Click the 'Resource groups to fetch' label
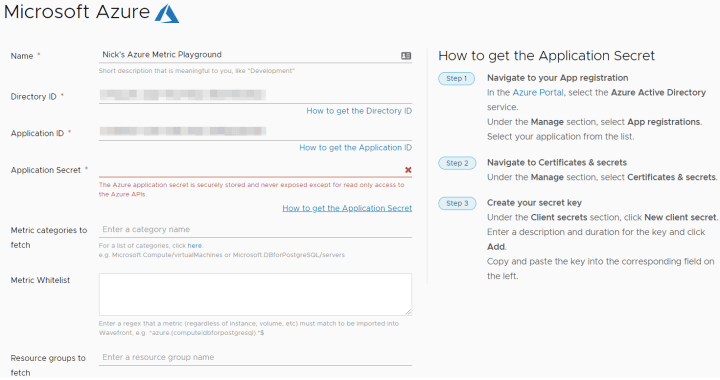Image resolution: width=720 pixels, height=380 pixels. pos(48,365)
